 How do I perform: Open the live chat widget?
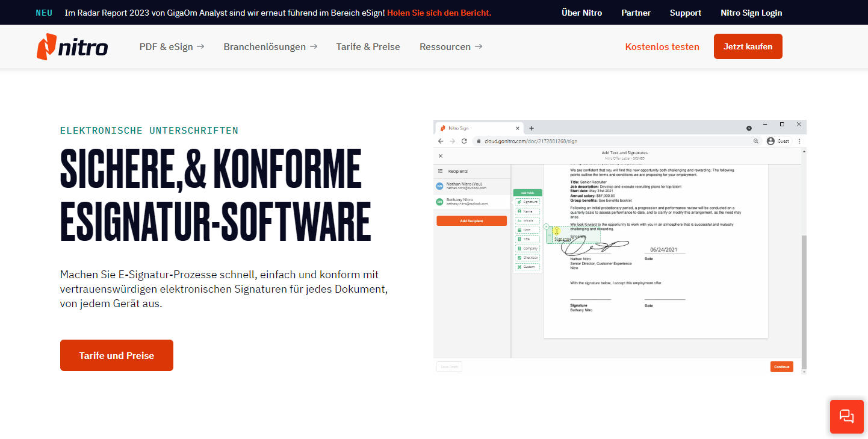pos(846,417)
